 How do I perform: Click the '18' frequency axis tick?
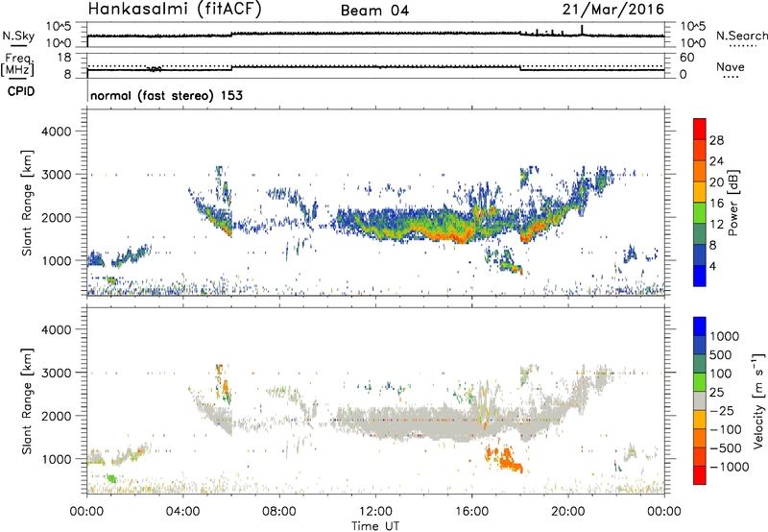[64, 58]
